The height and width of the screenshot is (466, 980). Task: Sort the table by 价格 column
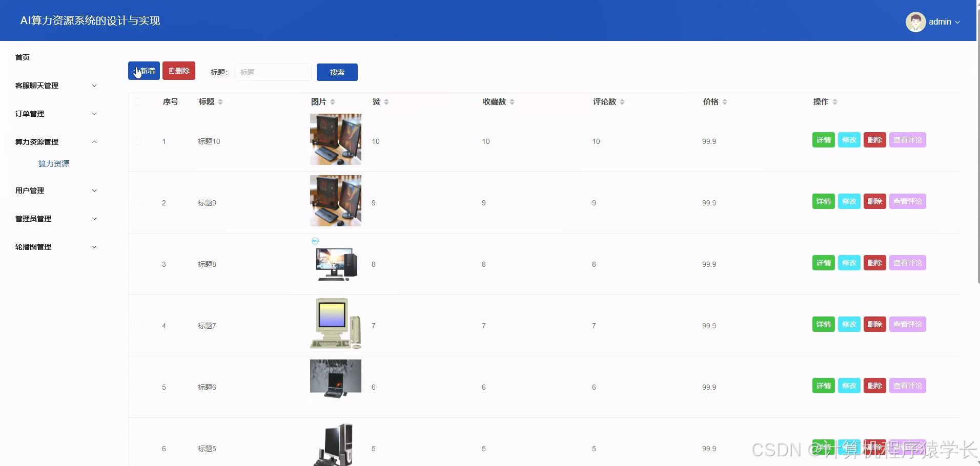[725, 101]
